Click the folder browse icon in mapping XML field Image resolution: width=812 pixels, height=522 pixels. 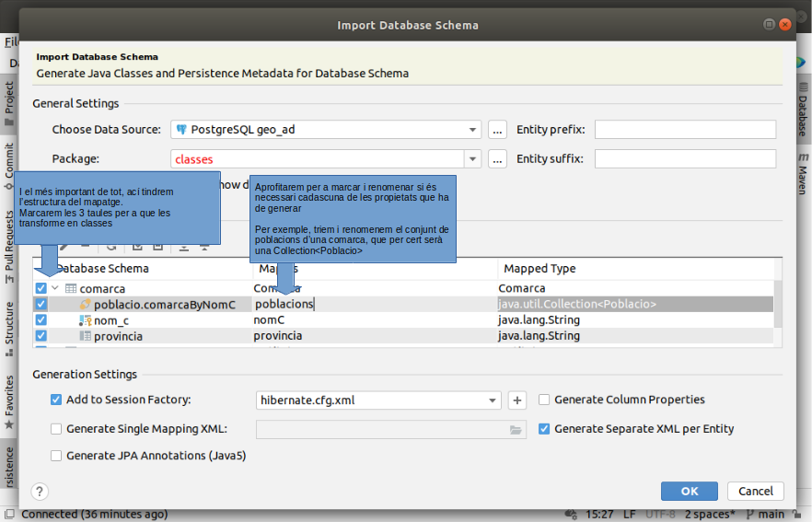click(516, 430)
